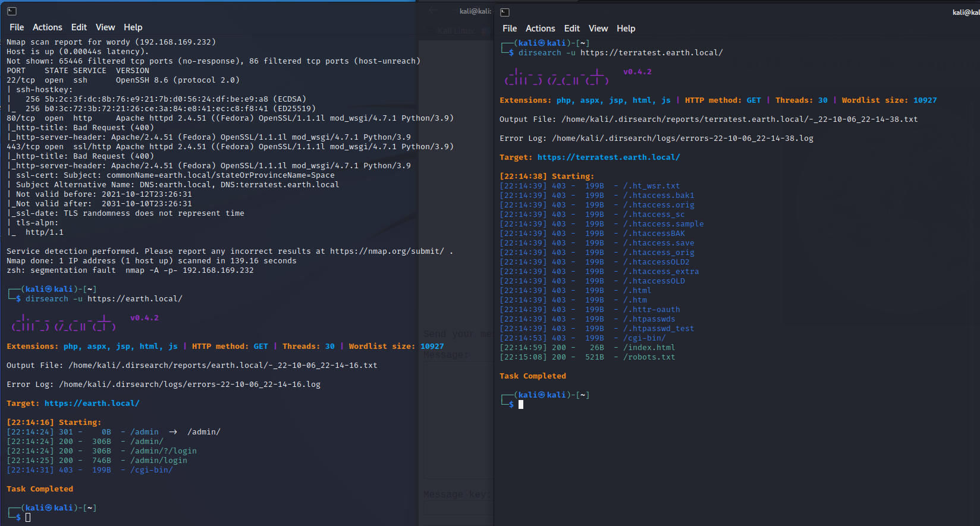Image resolution: width=980 pixels, height=526 pixels.
Task: Open the View menu in the right terminal
Action: pyautogui.click(x=598, y=29)
